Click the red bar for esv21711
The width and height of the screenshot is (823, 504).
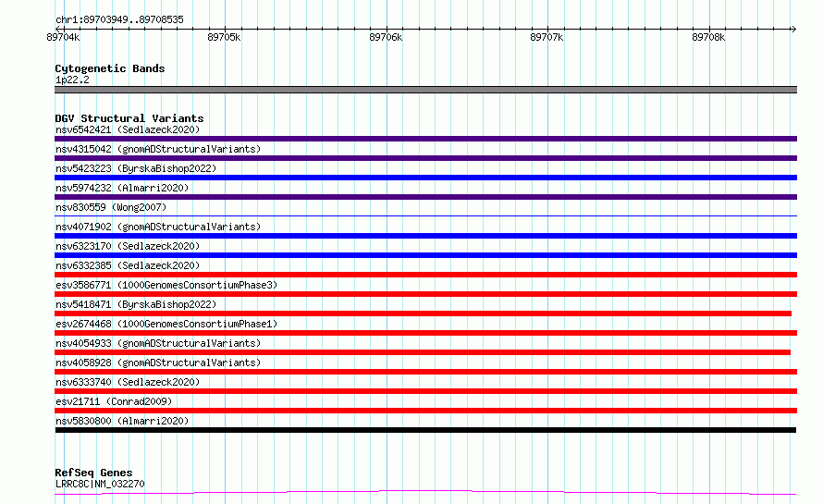tap(425, 411)
